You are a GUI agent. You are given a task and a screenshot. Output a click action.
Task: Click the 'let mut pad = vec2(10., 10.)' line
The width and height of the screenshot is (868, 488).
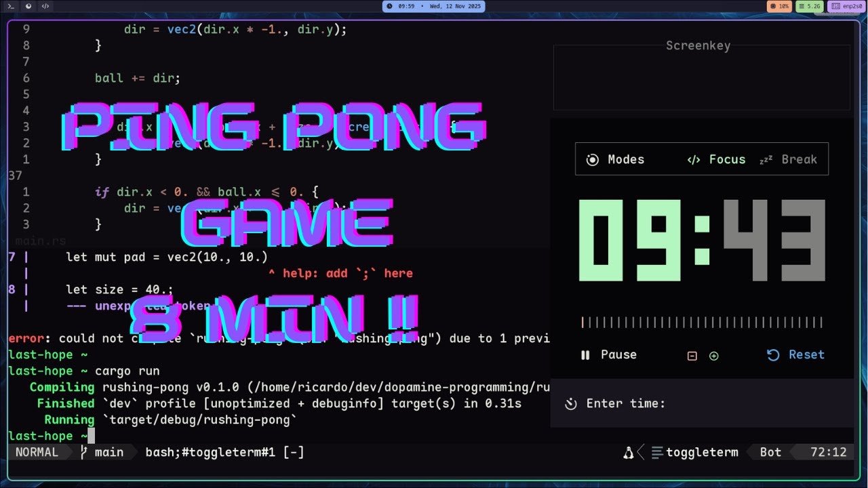coord(167,257)
